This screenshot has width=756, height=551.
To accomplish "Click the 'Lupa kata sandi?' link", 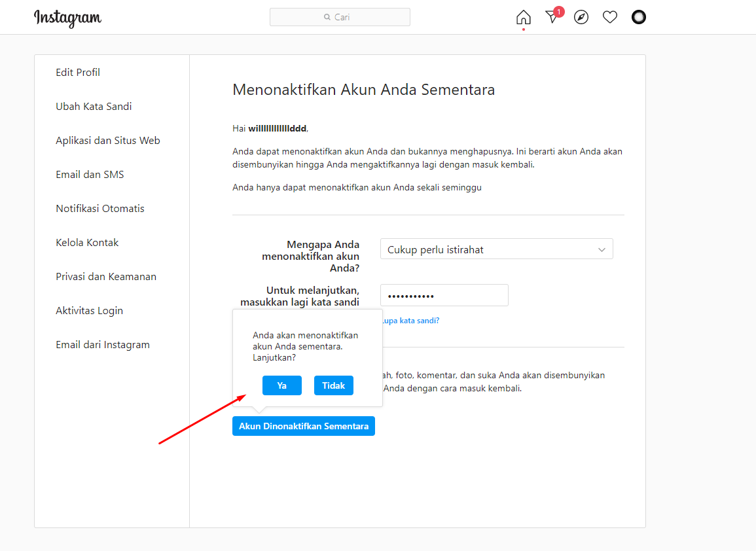I will [x=410, y=321].
